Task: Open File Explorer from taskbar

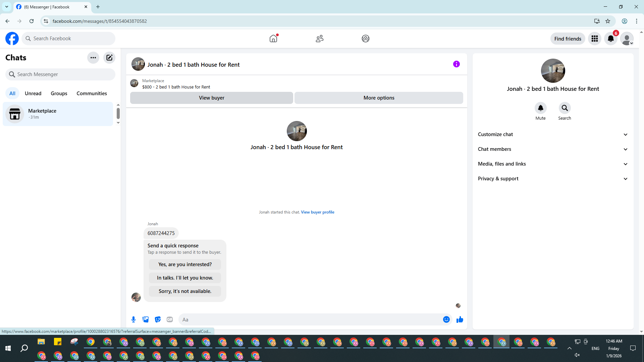Action: (41, 342)
